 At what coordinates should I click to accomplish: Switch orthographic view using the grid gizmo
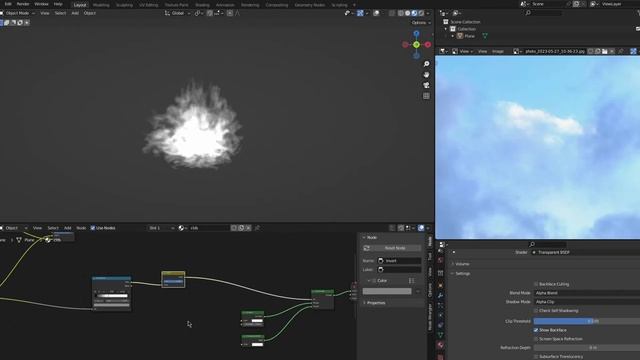click(426, 96)
